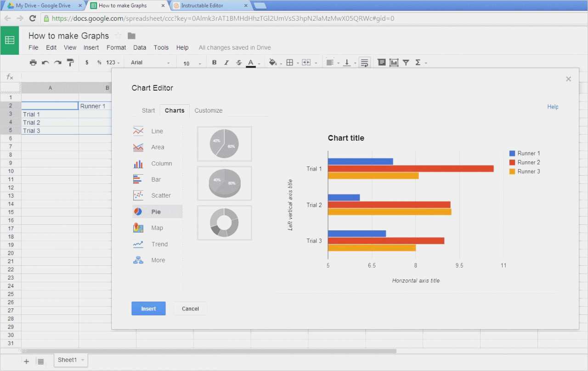This screenshot has width=588, height=371.
Task: Insert comment icon in toolbar
Action: (x=381, y=63)
